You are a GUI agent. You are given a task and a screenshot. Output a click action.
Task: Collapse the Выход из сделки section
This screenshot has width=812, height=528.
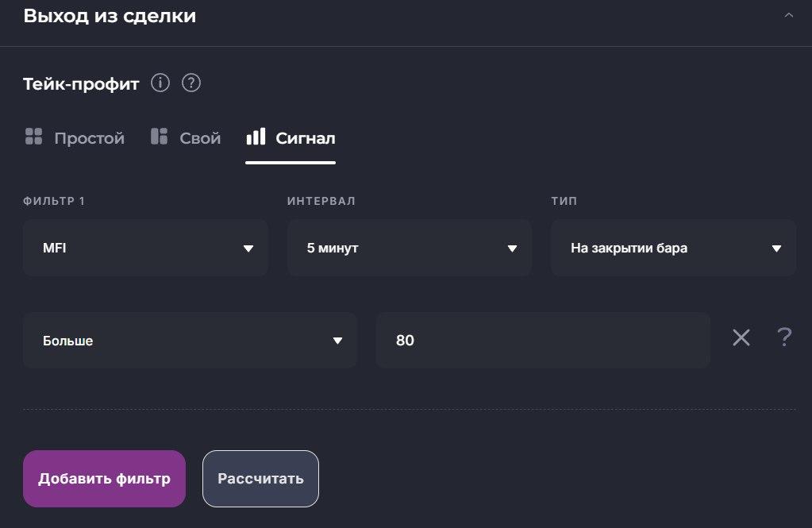click(x=788, y=16)
